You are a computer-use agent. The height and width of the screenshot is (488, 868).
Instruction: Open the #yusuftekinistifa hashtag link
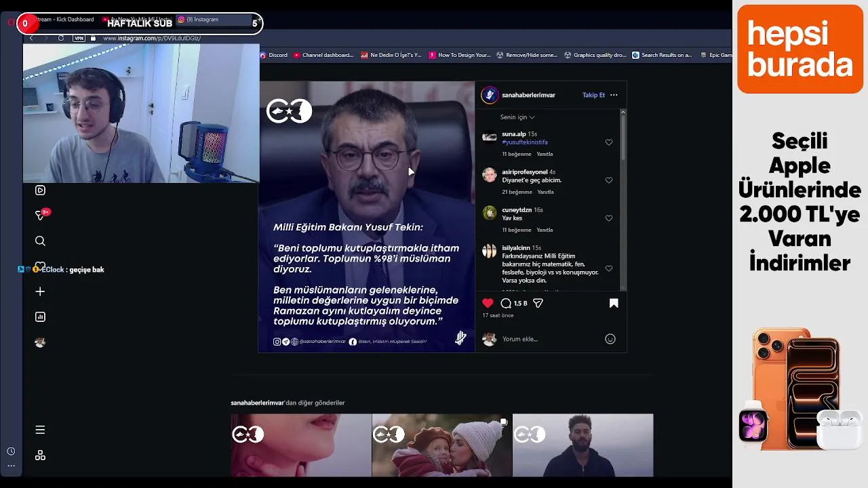pos(525,142)
